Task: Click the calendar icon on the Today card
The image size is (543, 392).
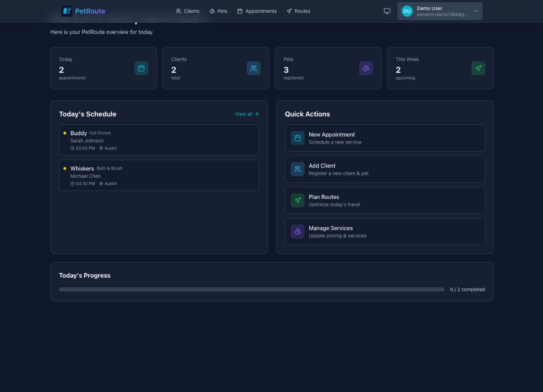Action: tap(141, 68)
